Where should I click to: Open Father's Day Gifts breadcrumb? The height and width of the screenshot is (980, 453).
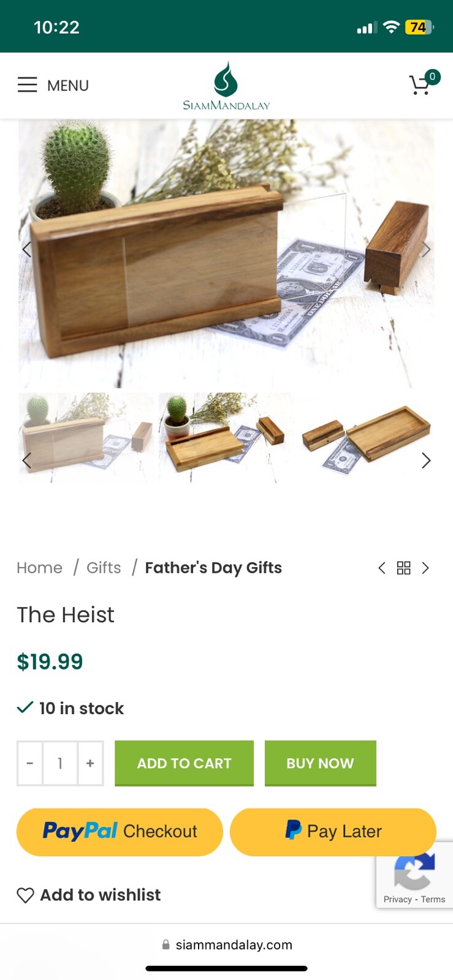point(213,568)
